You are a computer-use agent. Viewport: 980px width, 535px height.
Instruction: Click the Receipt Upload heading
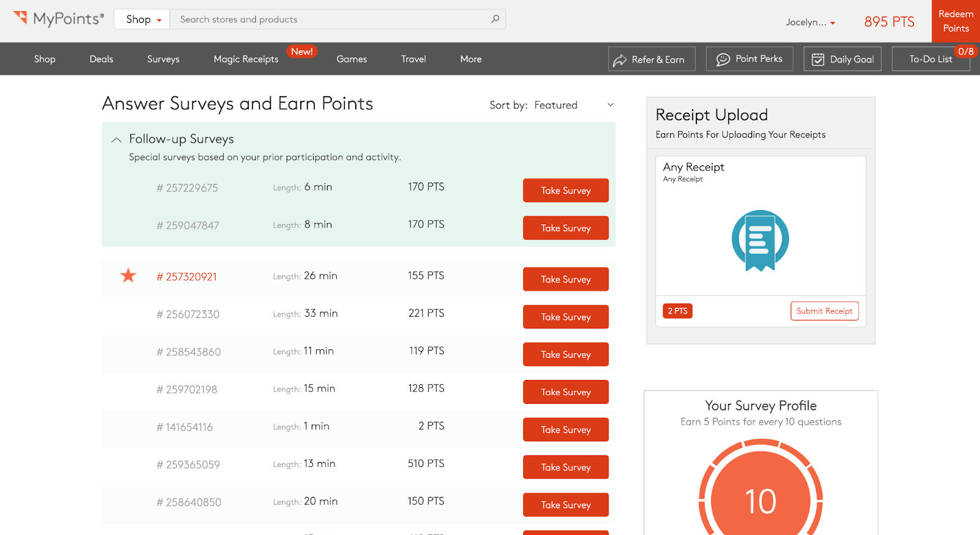point(712,115)
